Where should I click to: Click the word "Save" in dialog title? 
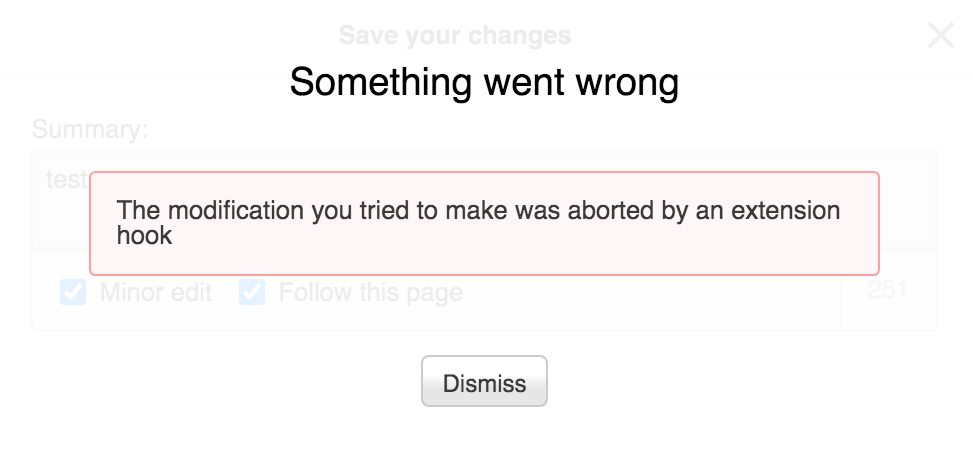coord(366,36)
